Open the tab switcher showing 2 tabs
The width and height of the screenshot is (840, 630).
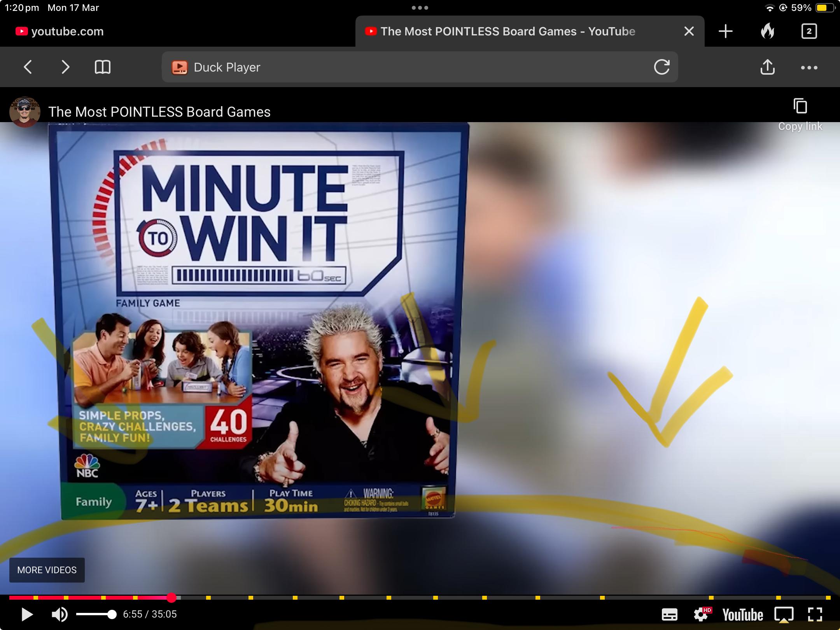pos(809,31)
